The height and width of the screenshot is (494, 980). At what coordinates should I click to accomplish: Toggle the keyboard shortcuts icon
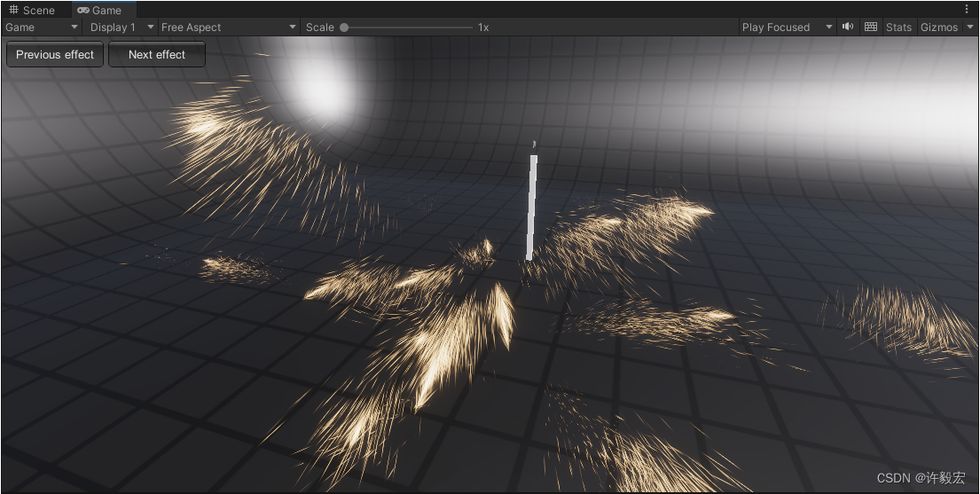(x=871, y=27)
